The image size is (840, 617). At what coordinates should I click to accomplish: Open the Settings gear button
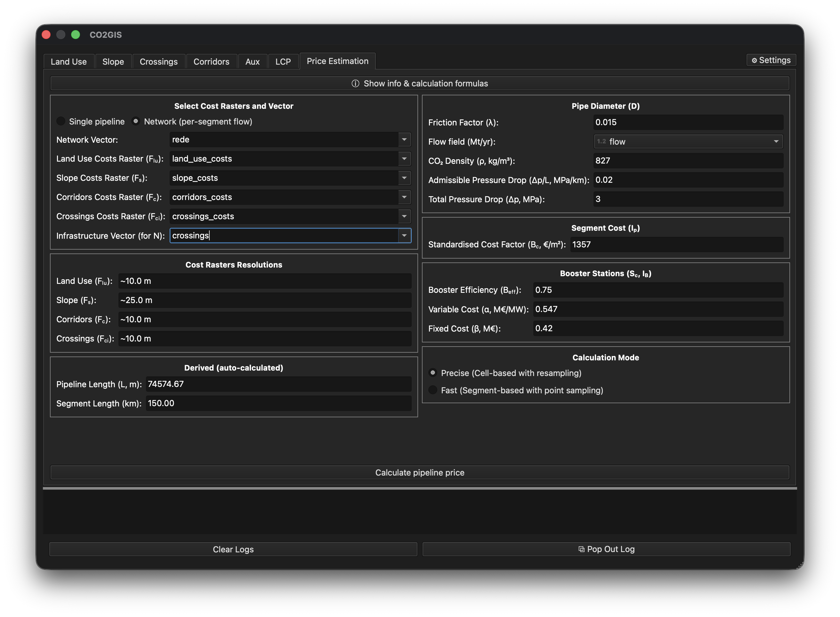[771, 60]
